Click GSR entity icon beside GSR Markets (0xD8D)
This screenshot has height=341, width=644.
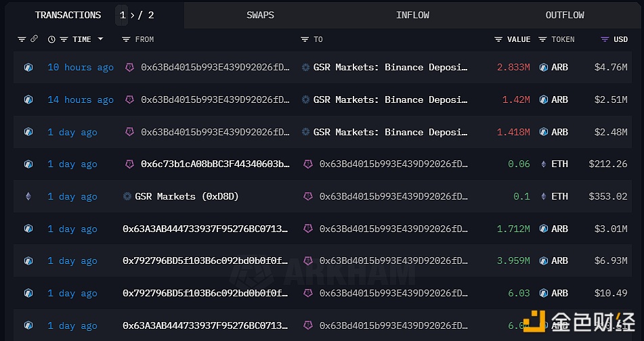(127, 196)
